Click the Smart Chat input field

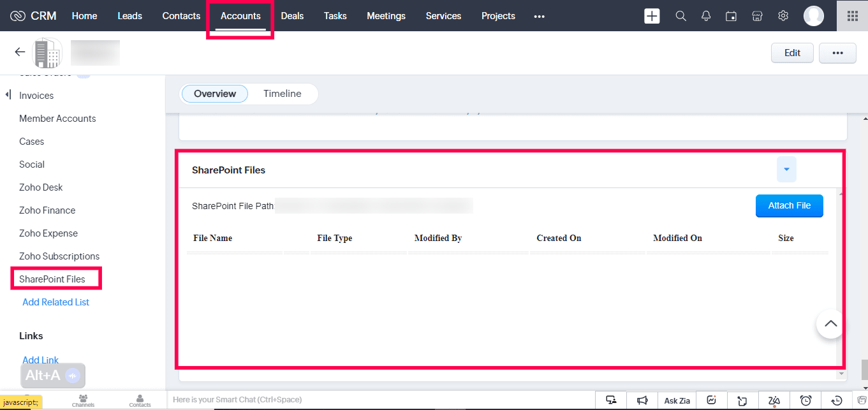(381, 400)
